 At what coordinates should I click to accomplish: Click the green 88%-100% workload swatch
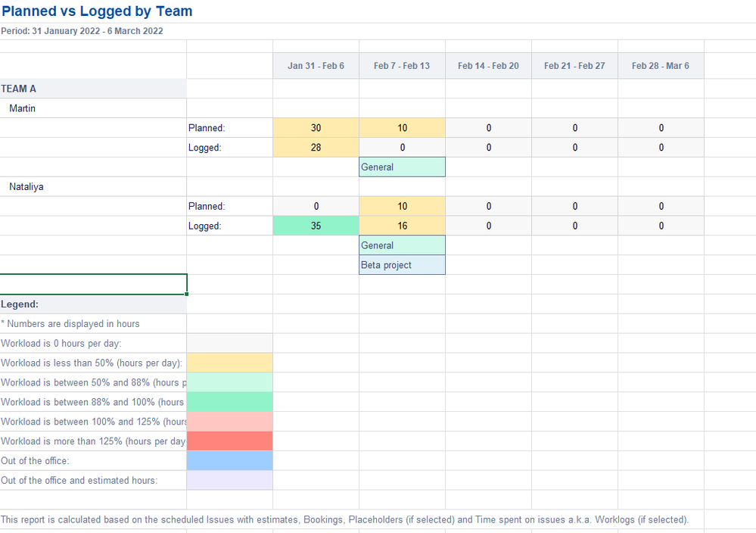pos(230,402)
